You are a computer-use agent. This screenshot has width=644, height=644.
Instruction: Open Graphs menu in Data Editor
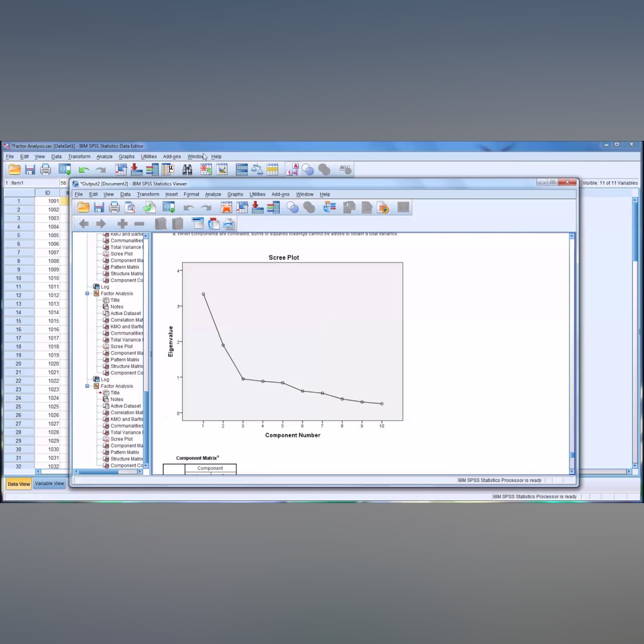pos(127,157)
